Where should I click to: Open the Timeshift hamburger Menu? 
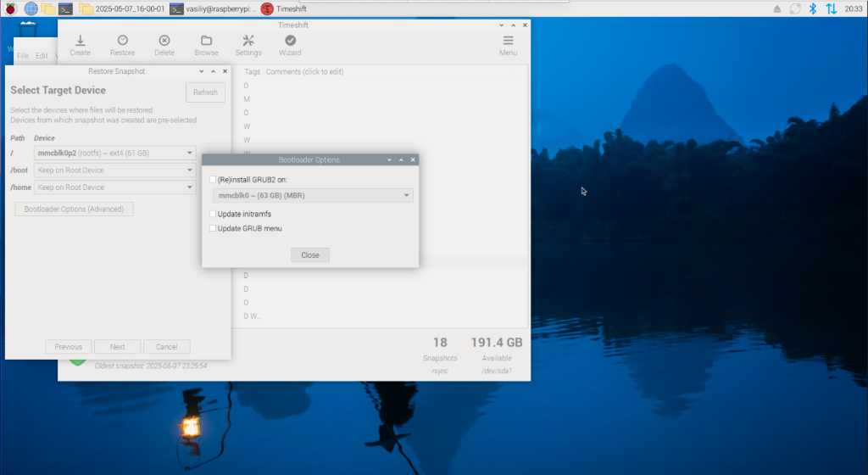pos(508,41)
